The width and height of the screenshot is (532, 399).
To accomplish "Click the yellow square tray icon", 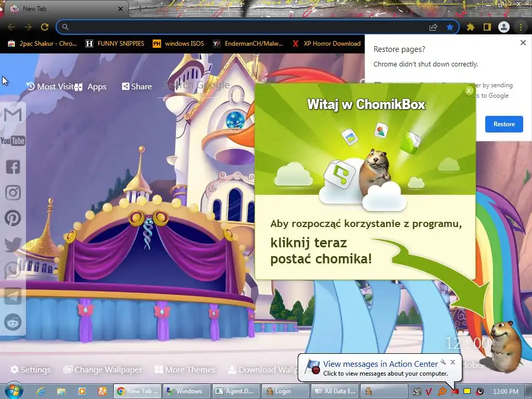I will coord(467,391).
